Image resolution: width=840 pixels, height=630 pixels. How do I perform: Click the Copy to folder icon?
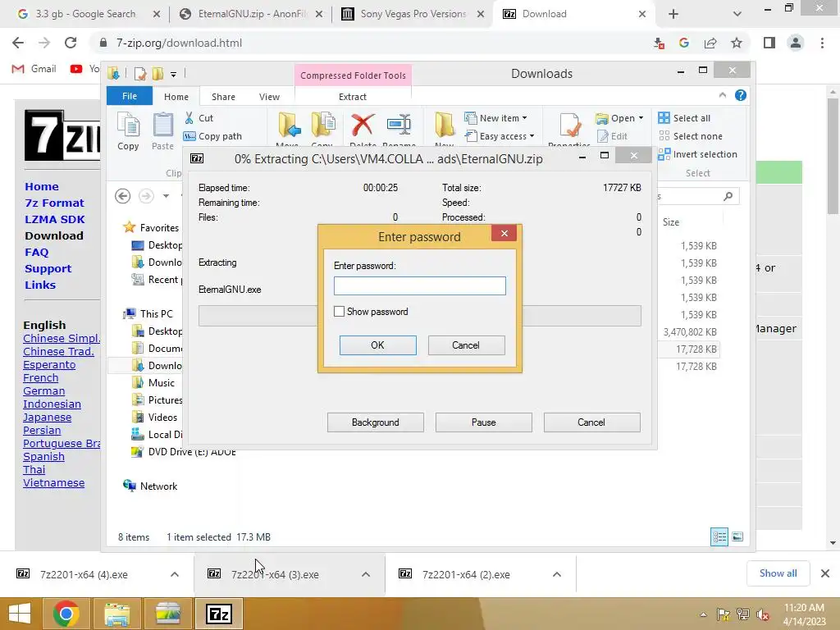tap(323, 127)
